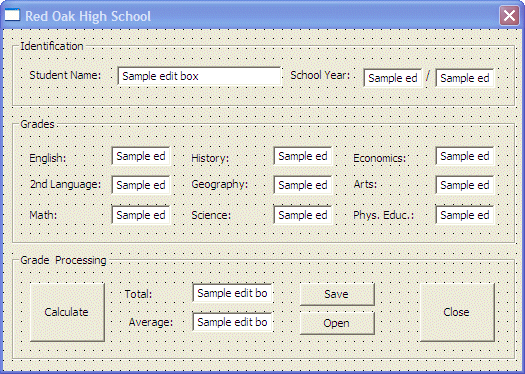This screenshot has width=525, height=374.
Task: Click the Calculate button
Action: (x=67, y=312)
